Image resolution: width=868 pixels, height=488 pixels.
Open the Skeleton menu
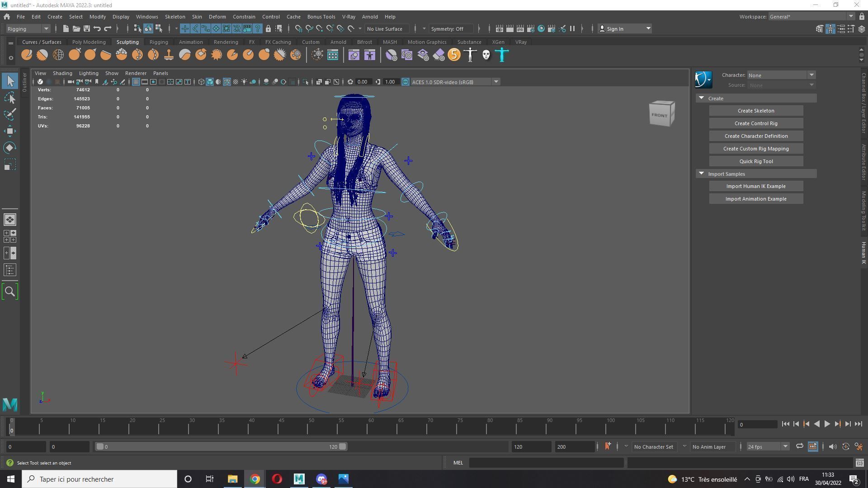pos(175,17)
